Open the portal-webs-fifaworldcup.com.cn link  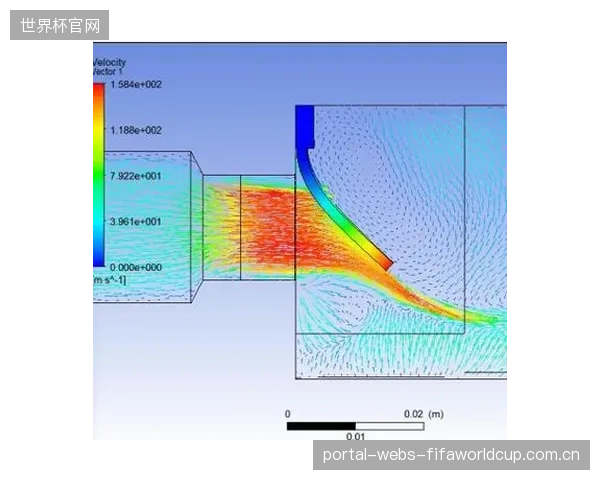pyautogui.click(x=451, y=455)
